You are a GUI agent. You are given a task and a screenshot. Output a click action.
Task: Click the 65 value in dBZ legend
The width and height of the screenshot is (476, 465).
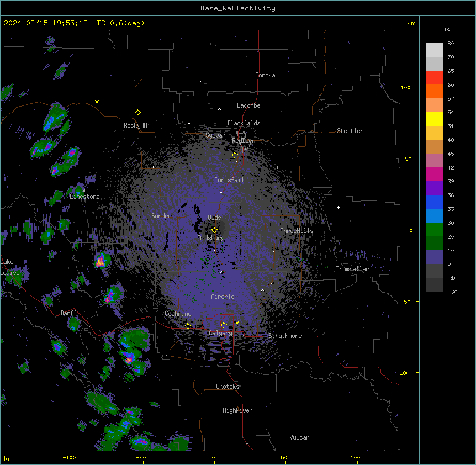pyautogui.click(x=451, y=71)
